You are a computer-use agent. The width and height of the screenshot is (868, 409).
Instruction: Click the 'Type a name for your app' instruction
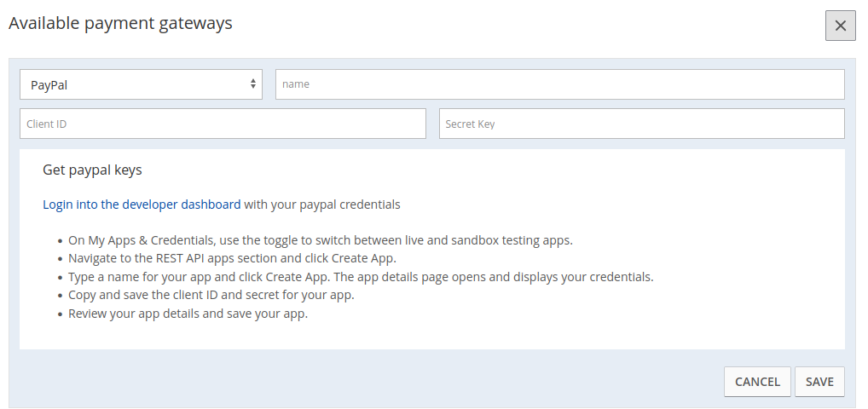361,277
